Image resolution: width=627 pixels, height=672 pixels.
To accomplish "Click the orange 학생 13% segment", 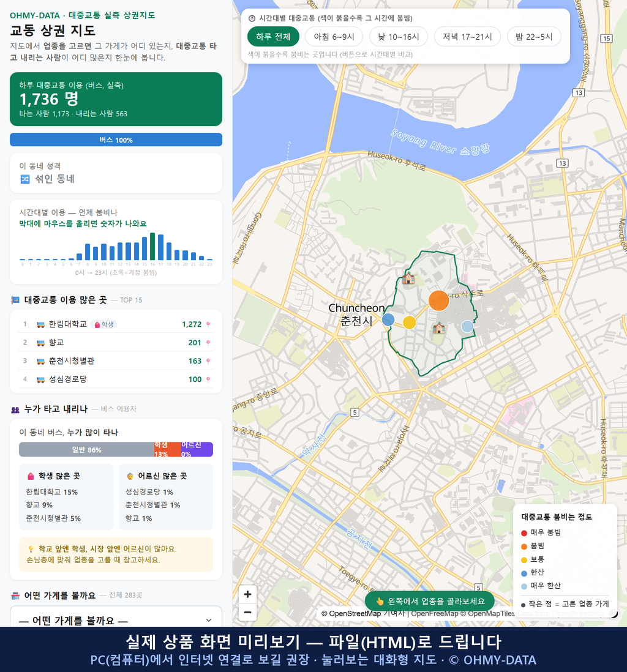I will pyautogui.click(x=168, y=450).
